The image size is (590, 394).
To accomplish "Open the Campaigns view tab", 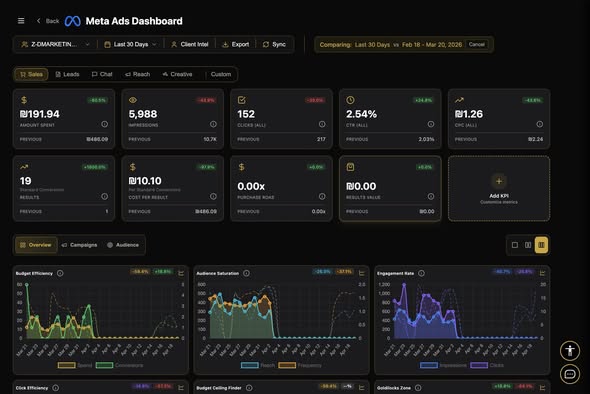I will (x=79, y=245).
